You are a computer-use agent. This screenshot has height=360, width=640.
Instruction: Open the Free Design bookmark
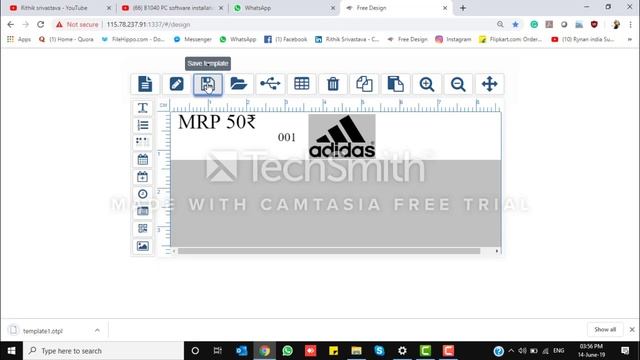(407, 39)
